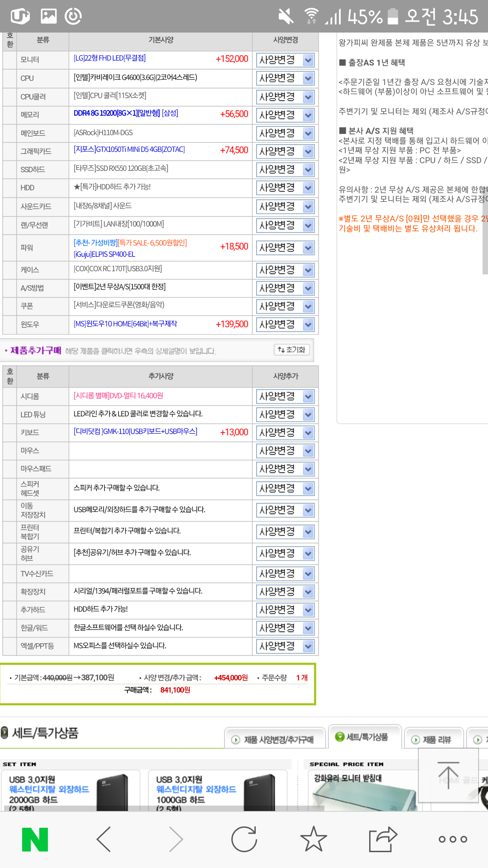Open the 메모리 사양변경 dropdown

pyautogui.click(x=285, y=115)
